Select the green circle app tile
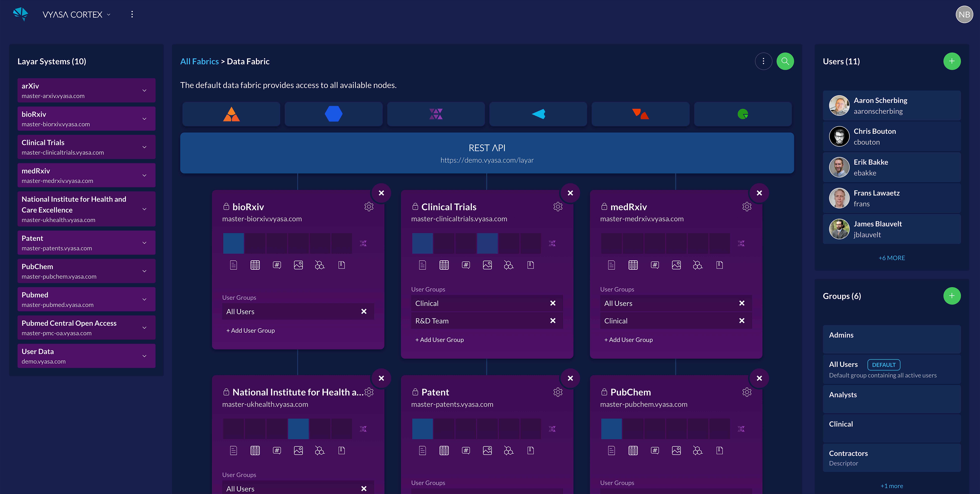 click(x=743, y=114)
